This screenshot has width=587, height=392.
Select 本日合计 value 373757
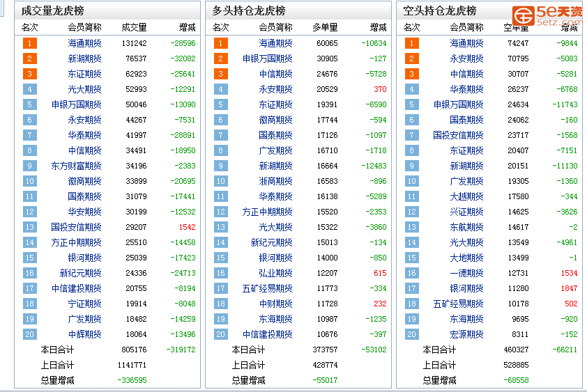pos(325,350)
